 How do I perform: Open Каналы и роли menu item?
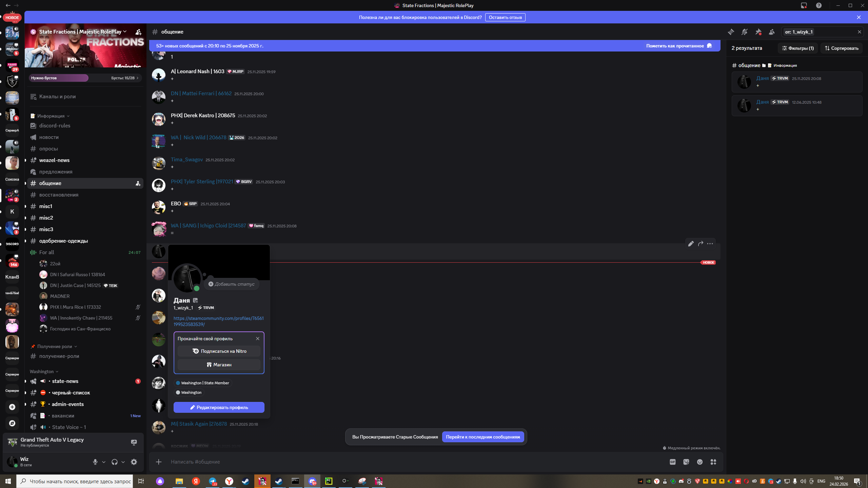pyautogui.click(x=57, y=97)
